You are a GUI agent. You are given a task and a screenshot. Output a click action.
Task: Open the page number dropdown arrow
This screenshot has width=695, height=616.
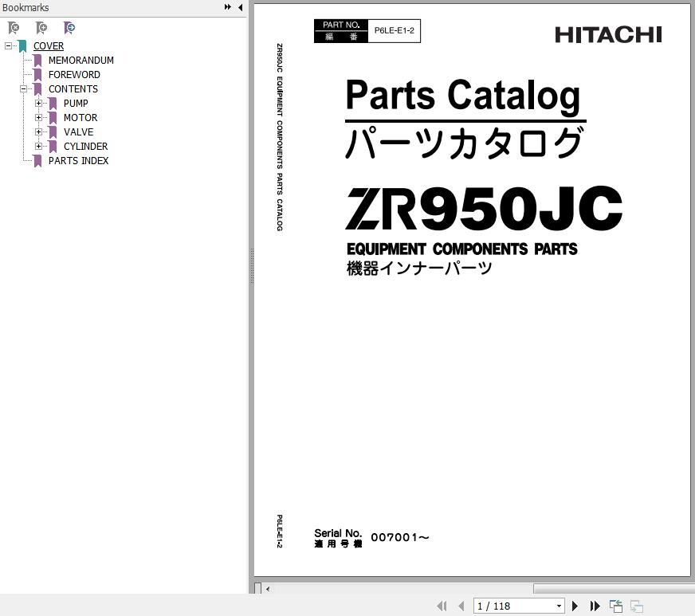pos(559,606)
